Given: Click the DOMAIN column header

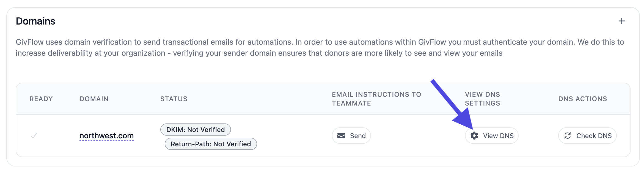Looking at the screenshot, I should (x=94, y=99).
